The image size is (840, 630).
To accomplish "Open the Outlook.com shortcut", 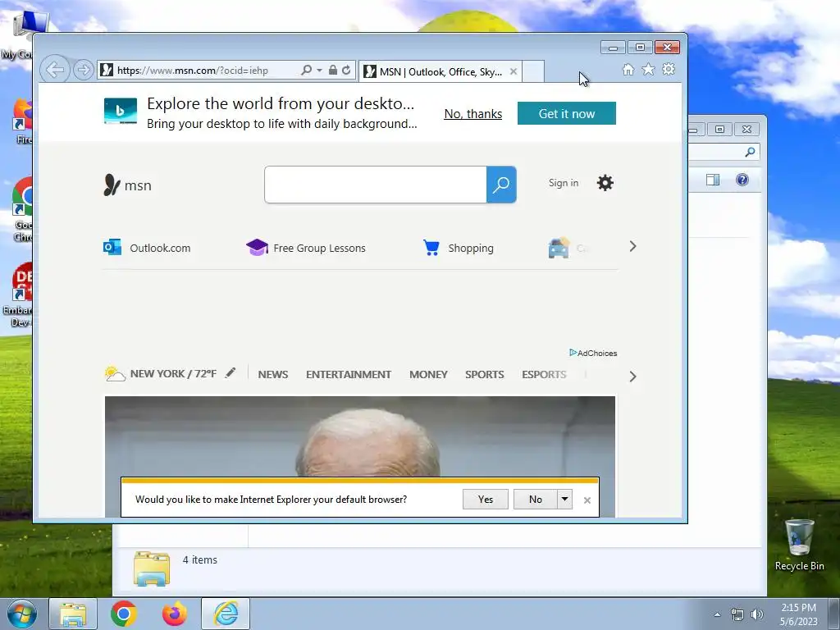I will coord(147,248).
